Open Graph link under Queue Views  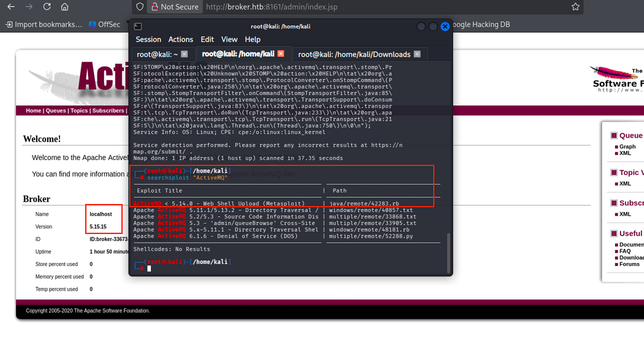pos(627,146)
